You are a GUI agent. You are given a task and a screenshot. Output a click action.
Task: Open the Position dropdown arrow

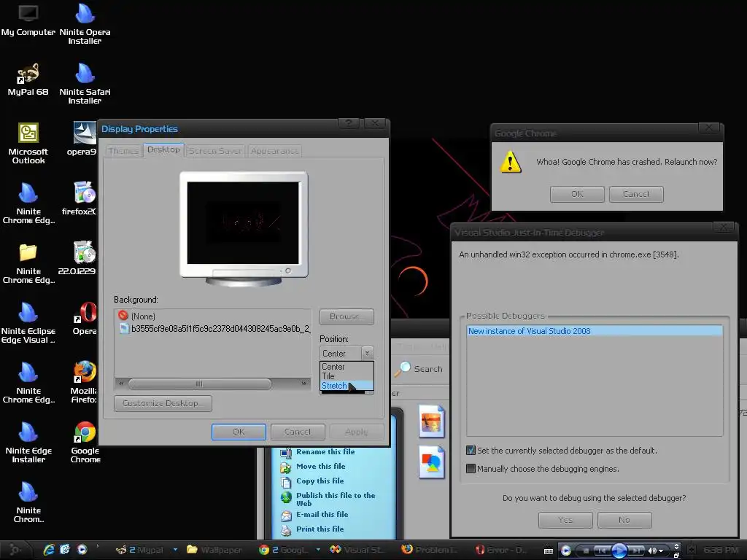click(x=367, y=354)
